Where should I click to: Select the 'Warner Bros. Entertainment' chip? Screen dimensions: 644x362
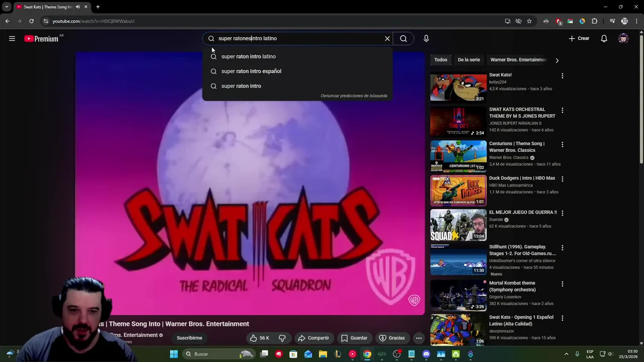coord(518,60)
